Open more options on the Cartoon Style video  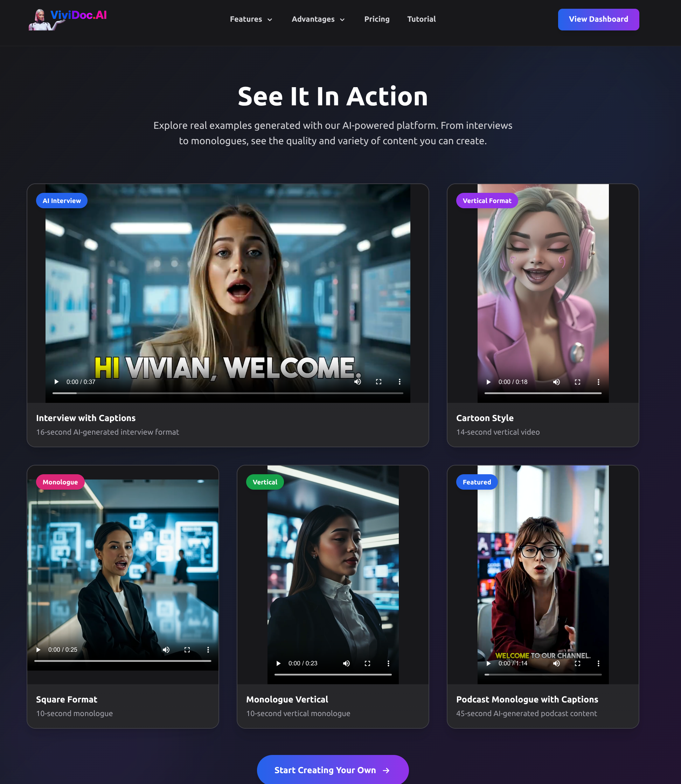coord(598,382)
